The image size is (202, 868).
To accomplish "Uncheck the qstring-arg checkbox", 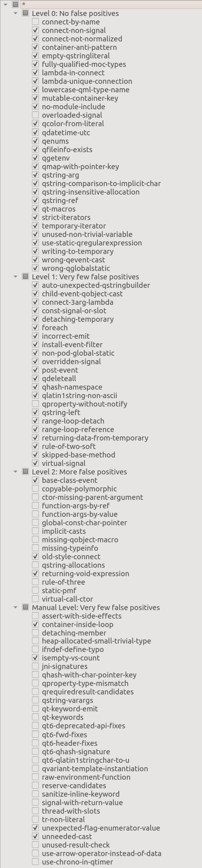I will tap(35, 175).
